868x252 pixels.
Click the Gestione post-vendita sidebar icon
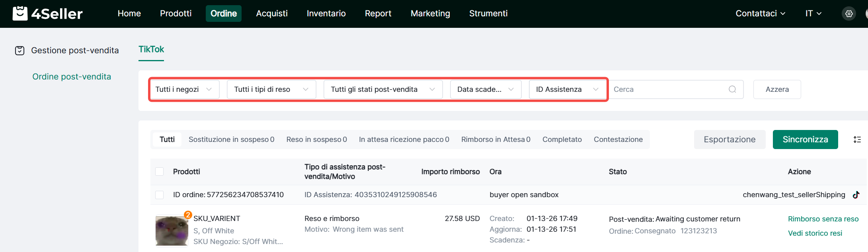click(x=20, y=50)
